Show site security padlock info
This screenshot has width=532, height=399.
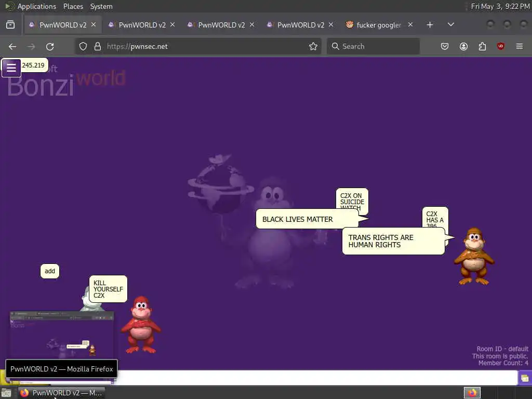click(x=98, y=46)
